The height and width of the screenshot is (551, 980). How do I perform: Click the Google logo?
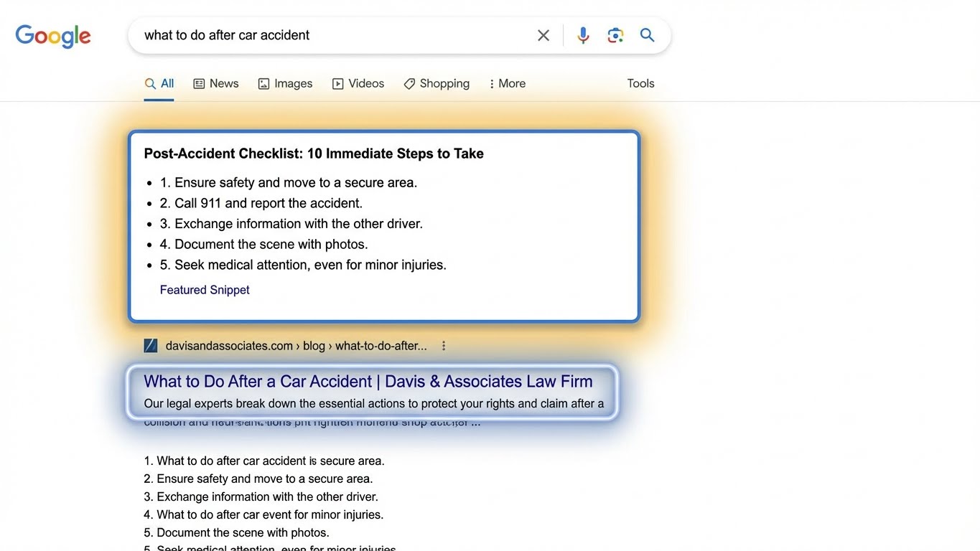pos(52,36)
